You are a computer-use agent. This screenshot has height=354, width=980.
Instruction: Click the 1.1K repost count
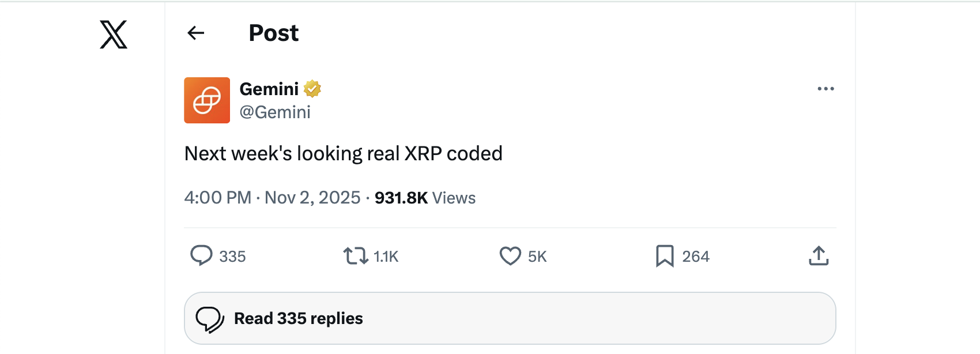click(386, 257)
